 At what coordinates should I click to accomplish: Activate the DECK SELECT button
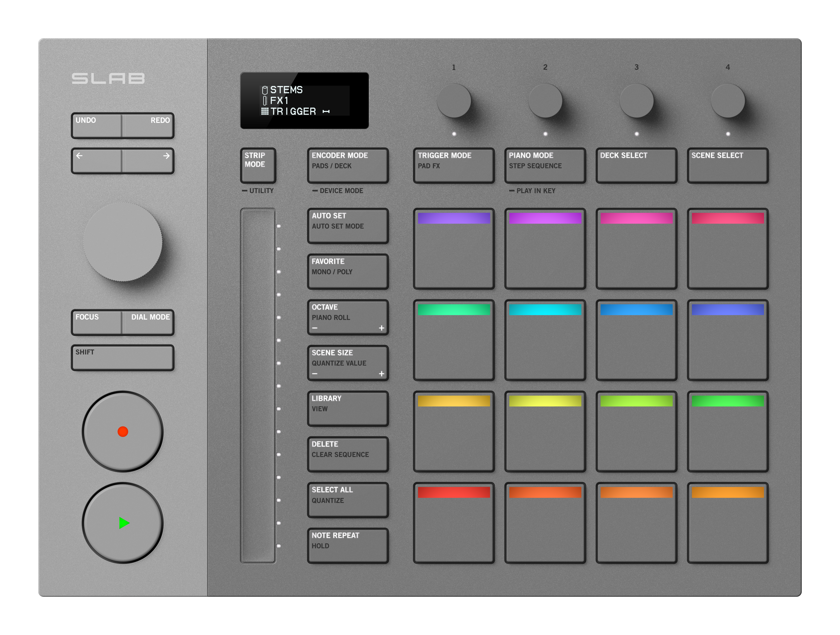tap(636, 165)
